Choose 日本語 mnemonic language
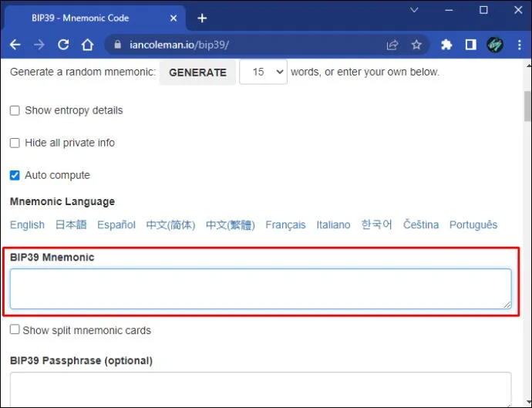Image resolution: width=532 pixels, height=408 pixels. [71, 224]
